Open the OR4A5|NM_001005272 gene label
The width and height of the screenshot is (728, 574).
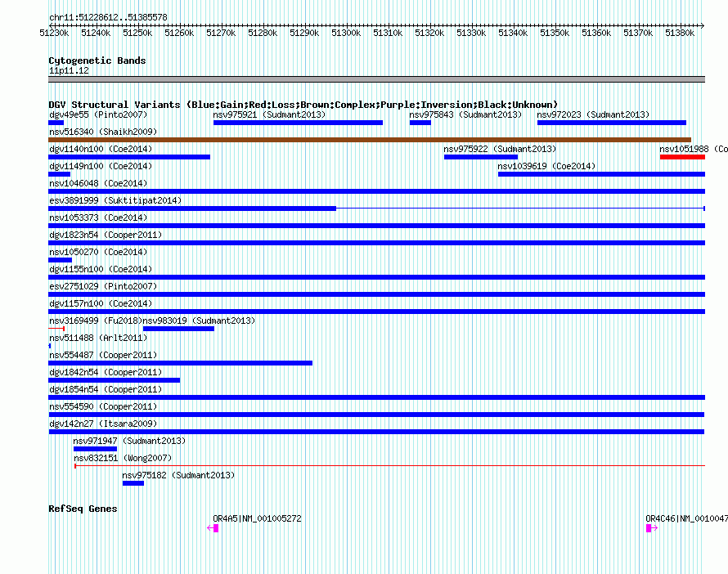click(x=257, y=518)
